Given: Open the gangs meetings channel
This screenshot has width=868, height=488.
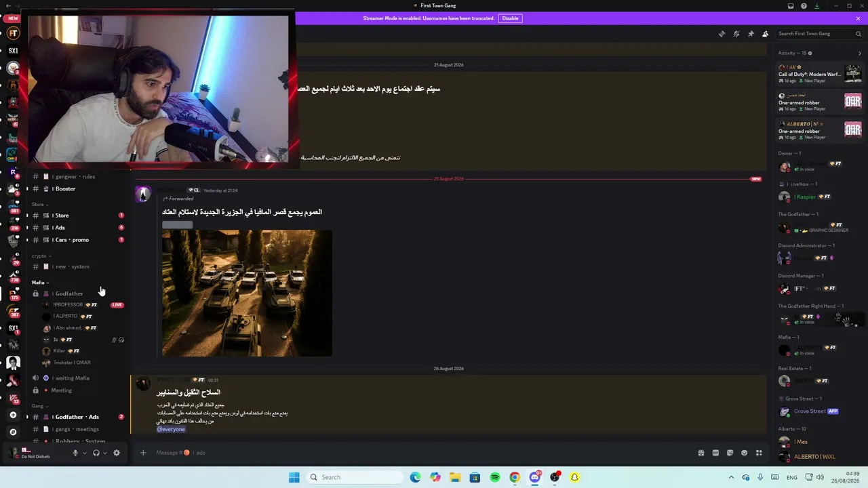Looking at the screenshot, I should tap(78, 429).
